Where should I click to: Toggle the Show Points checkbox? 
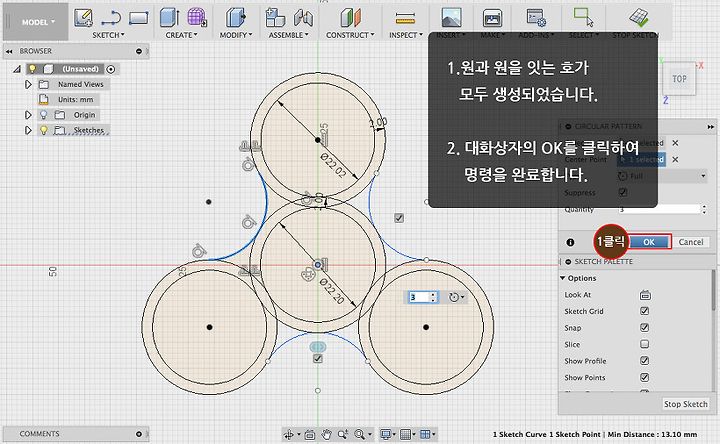pos(645,377)
